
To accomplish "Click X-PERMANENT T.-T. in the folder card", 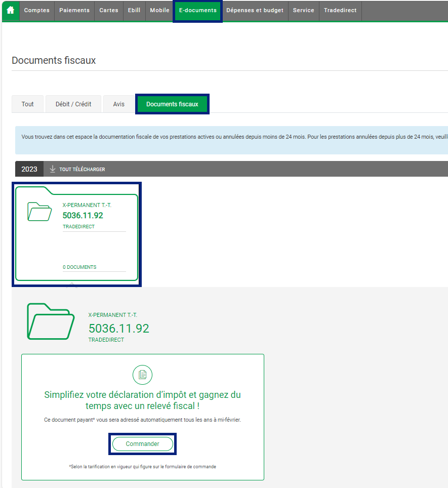I will (x=87, y=205).
